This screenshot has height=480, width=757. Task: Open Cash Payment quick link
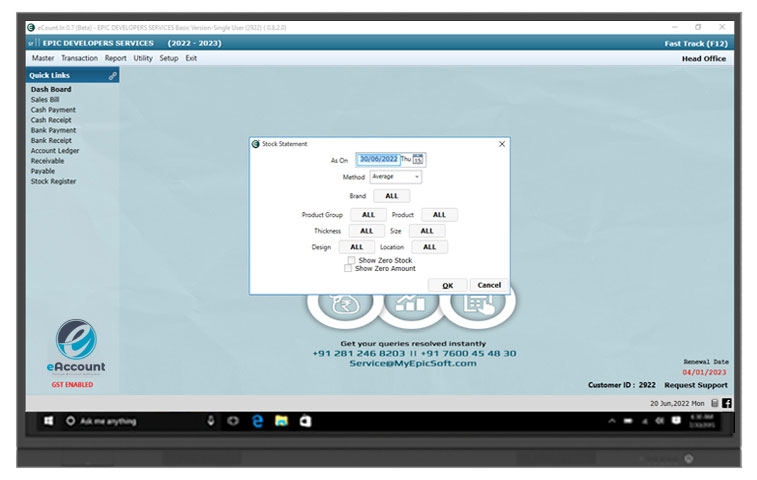click(53, 110)
